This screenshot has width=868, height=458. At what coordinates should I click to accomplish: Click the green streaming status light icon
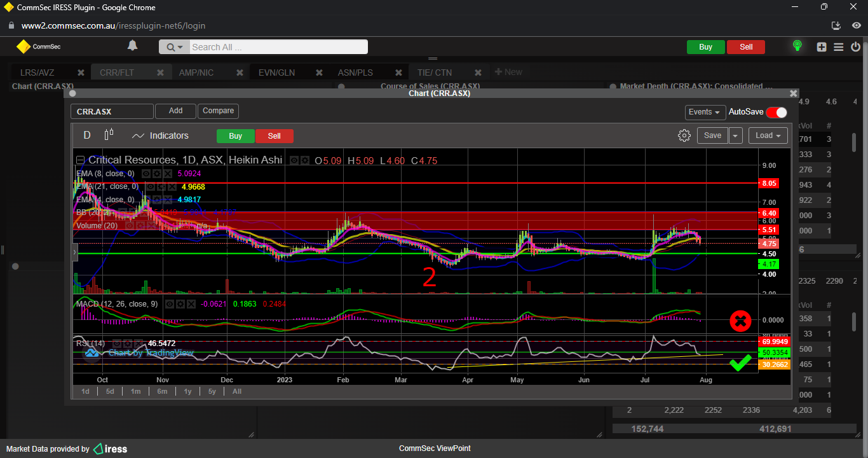[x=797, y=46]
